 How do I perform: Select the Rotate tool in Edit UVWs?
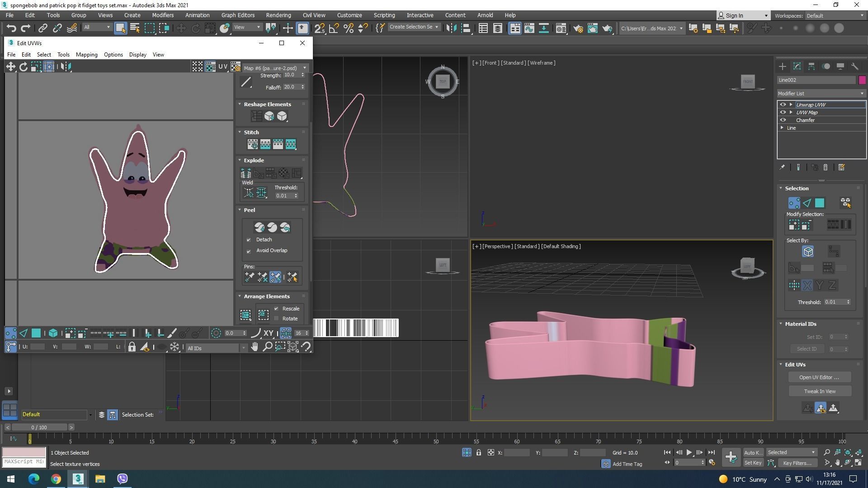pos(23,67)
